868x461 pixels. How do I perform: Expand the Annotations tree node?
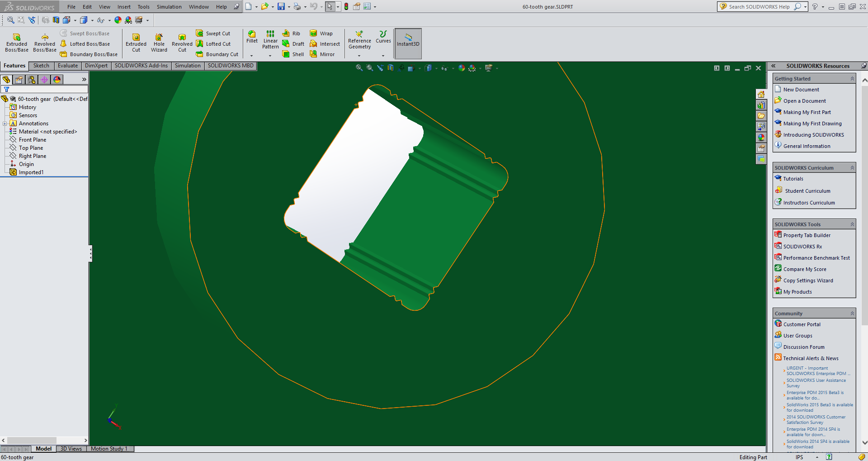click(5, 124)
